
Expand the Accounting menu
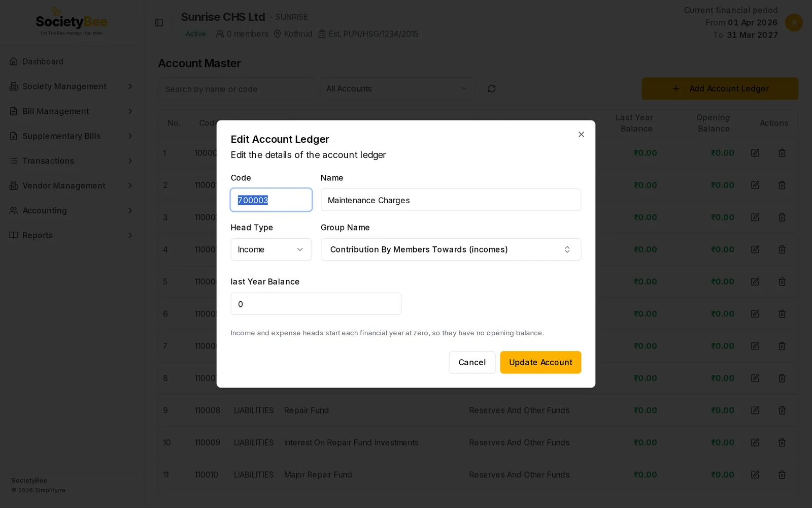[x=71, y=210]
